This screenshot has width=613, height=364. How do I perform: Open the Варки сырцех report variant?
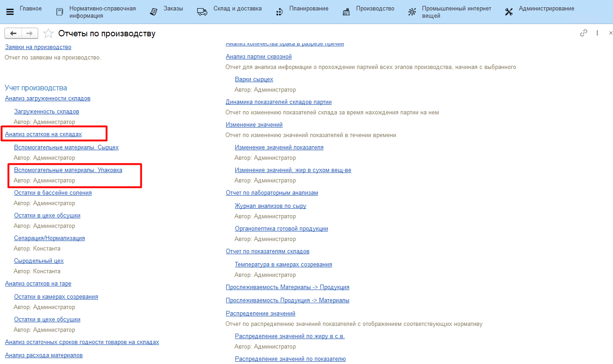pyautogui.click(x=254, y=79)
